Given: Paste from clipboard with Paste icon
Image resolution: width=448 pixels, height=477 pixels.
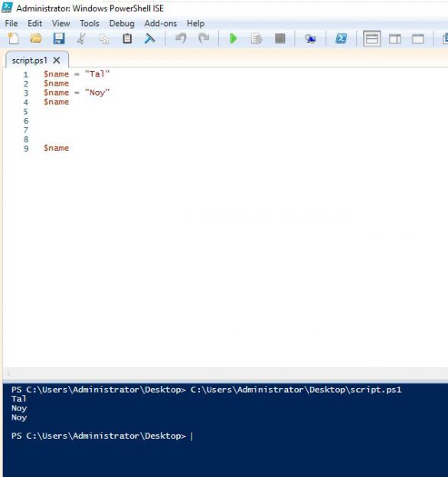Looking at the screenshot, I should [x=127, y=38].
